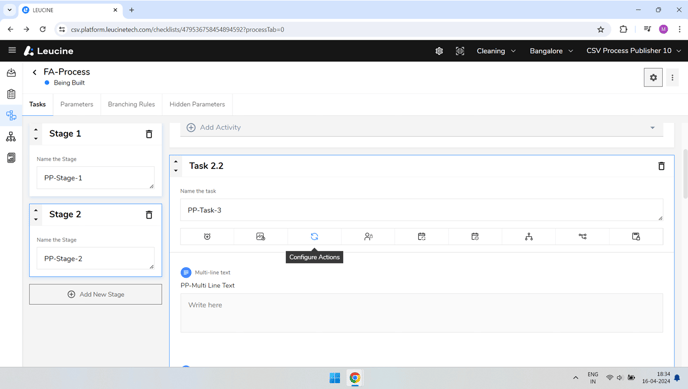Click the Leucine logo
The width and height of the screenshot is (688, 389).
[x=49, y=51]
